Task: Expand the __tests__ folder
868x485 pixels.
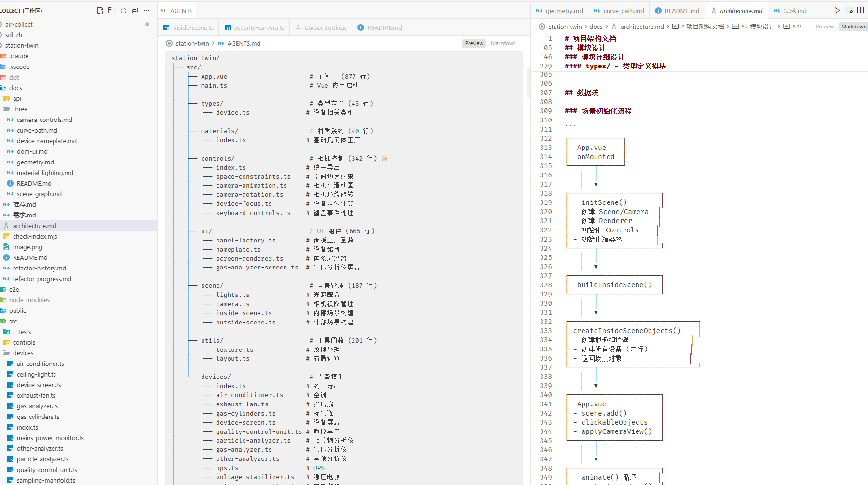Action: 24,332
